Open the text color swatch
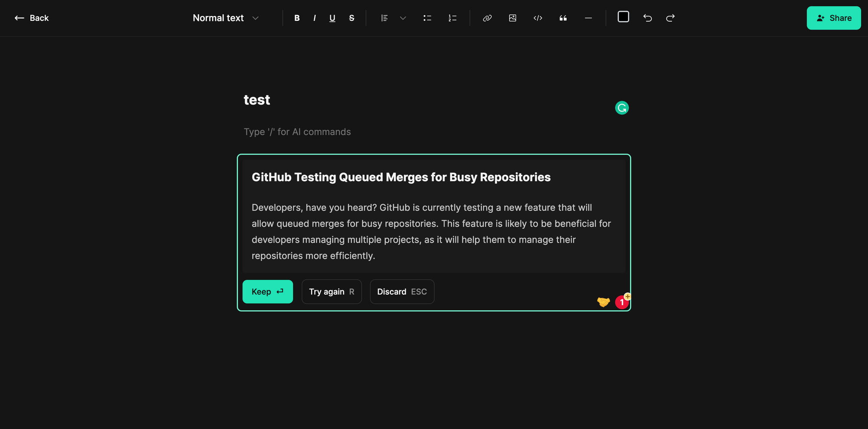 coord(623,16)
